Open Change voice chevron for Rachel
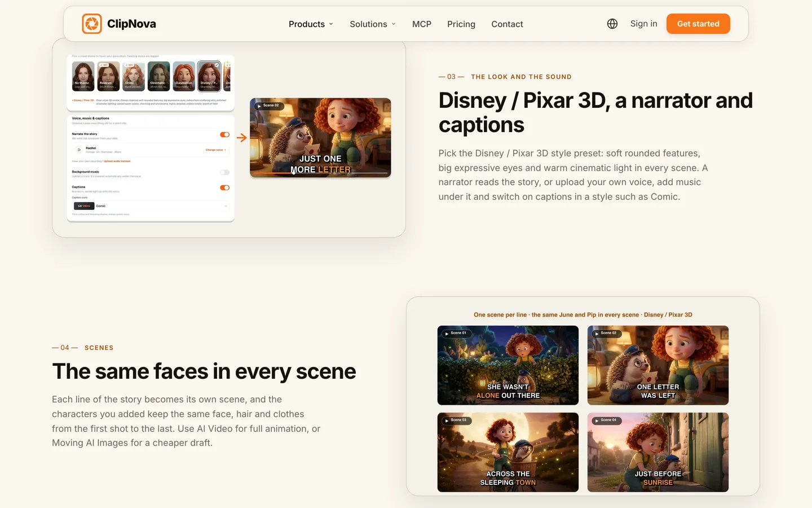 point(225,150)
